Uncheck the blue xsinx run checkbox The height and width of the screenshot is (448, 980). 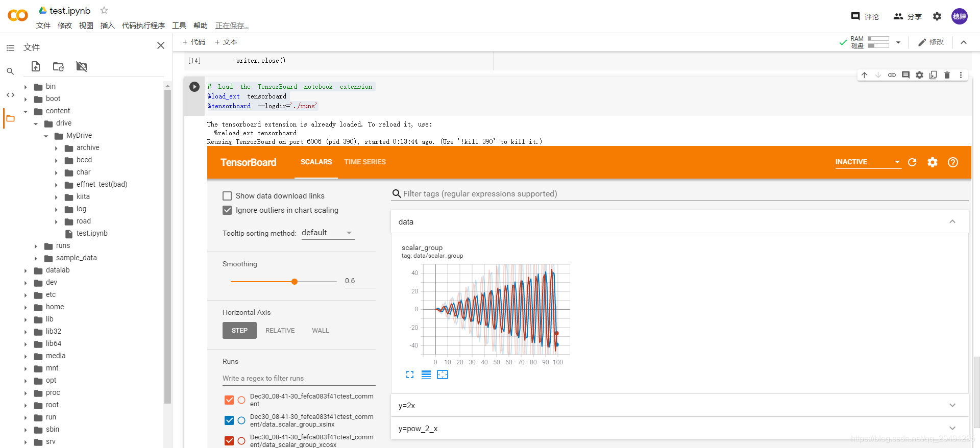pyautogui.click(x=229, y=420)
